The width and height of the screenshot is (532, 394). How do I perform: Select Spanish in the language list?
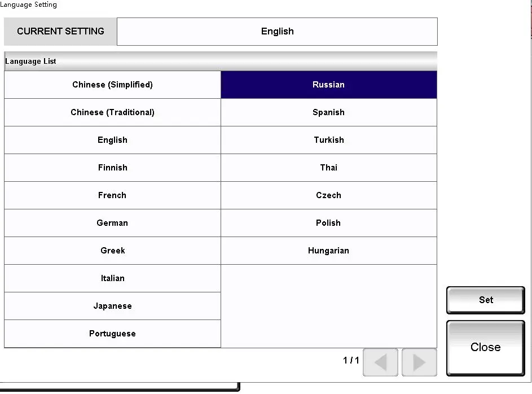[328, 112]
